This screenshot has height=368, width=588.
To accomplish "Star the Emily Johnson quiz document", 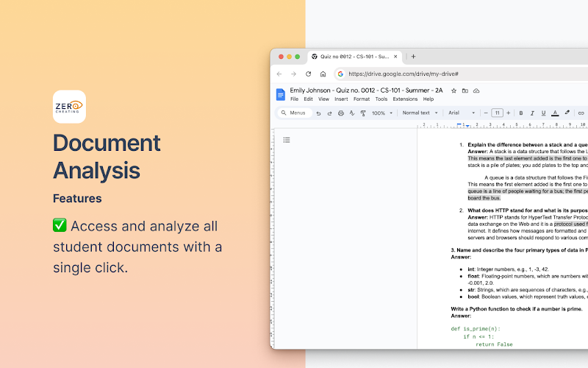I will coord(453,91).
